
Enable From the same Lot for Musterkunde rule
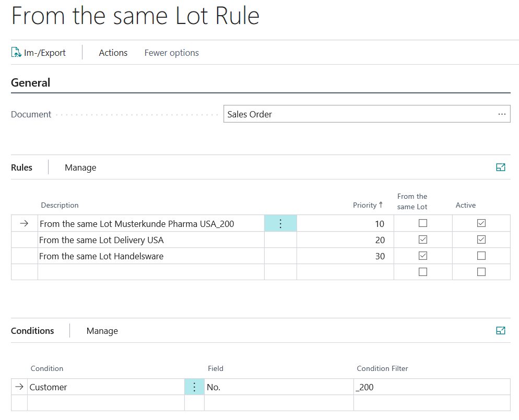coord(423,223)
